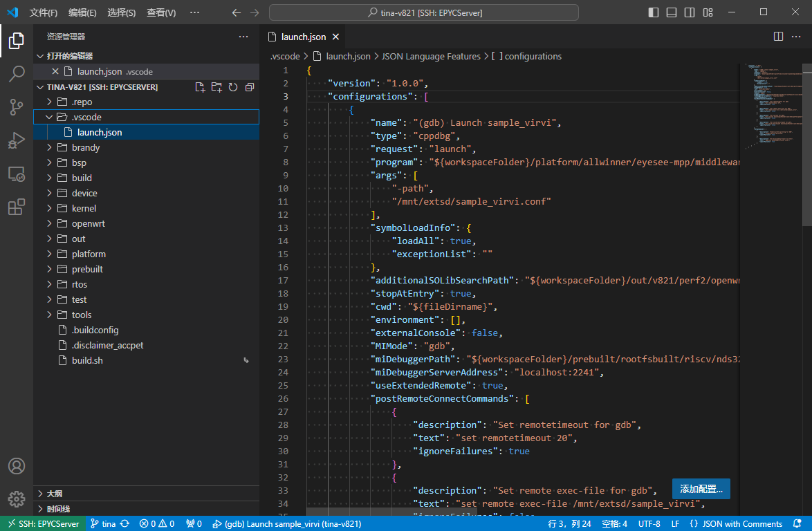Click the New File icon in explorer
This screenshot has height=531, width=812.
(200, 87)
